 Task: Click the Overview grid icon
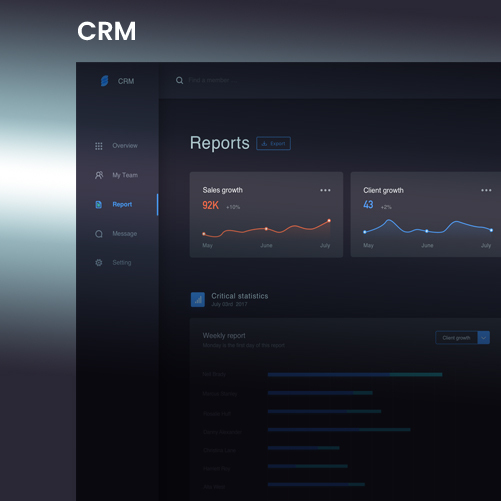99,146
